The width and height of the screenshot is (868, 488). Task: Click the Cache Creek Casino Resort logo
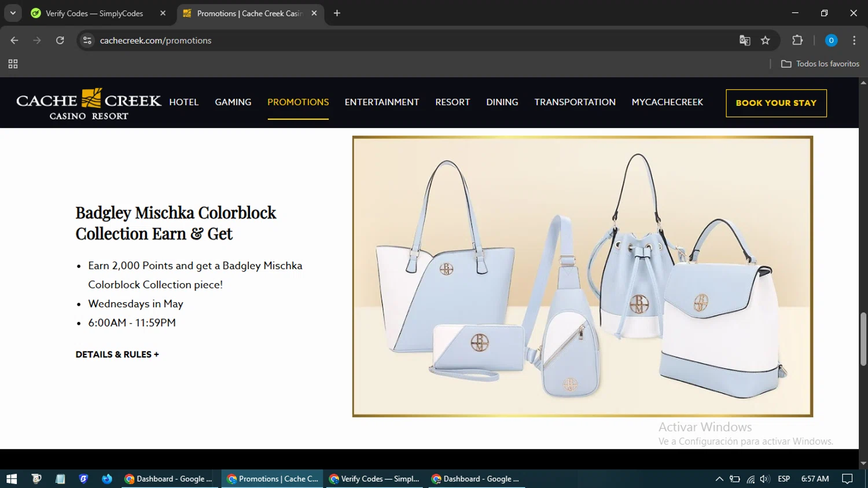[x=89, y=104]
